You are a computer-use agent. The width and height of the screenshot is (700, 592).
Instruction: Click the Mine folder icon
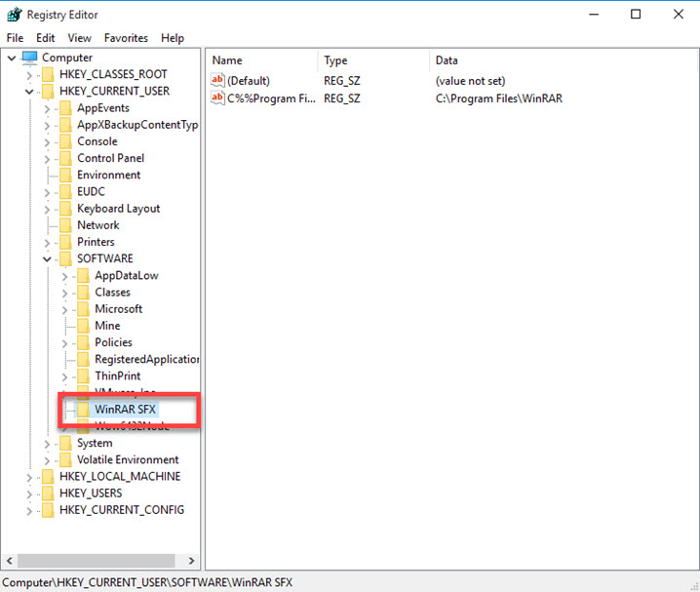point(84,326)
